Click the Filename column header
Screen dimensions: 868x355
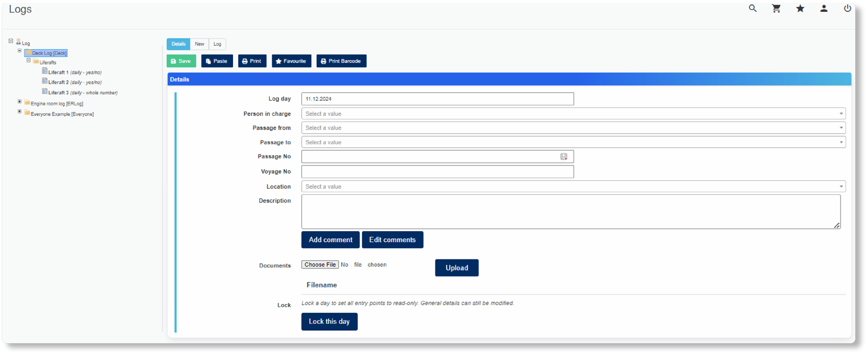[x=322, y=285]
